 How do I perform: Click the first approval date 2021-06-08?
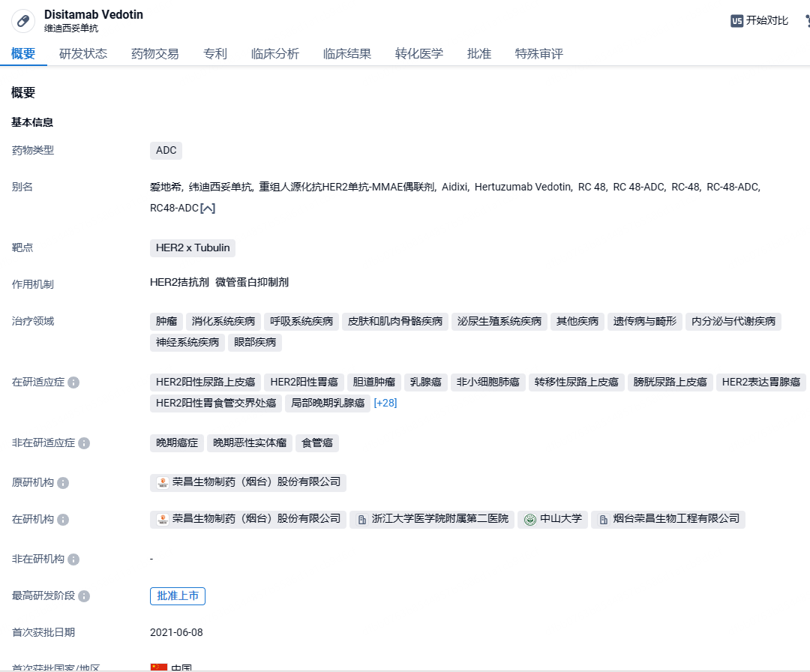click(176, 633)
